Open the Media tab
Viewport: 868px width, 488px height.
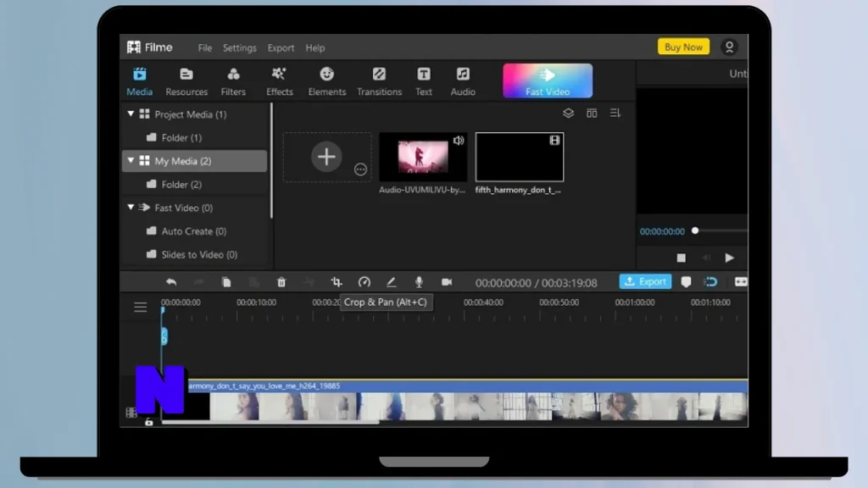140,81
